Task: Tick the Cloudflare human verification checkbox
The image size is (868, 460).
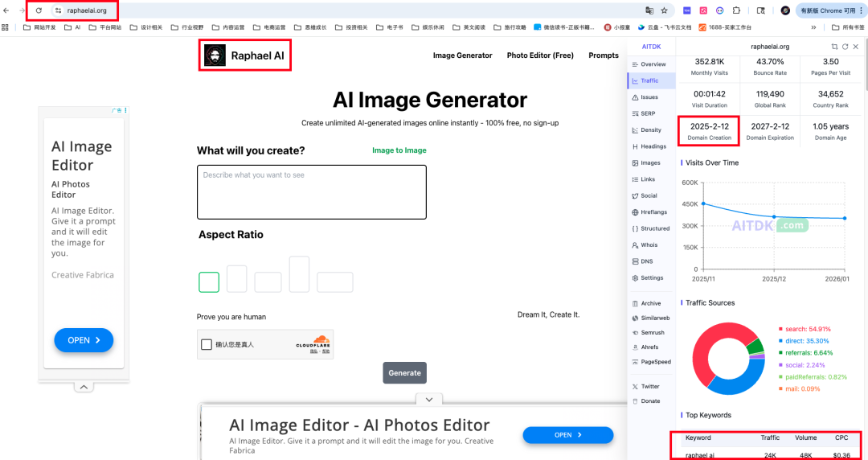Action: [x=207, y=345]
